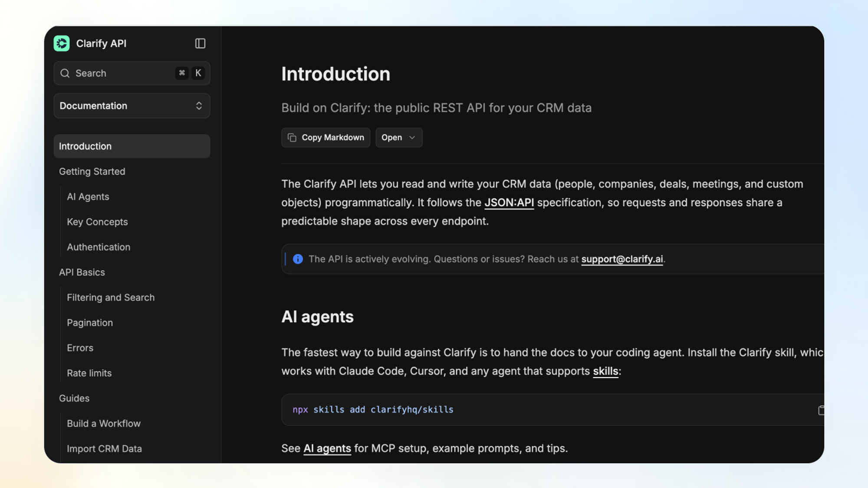
Task: Follow the skills link
Action: coord(605,371)
